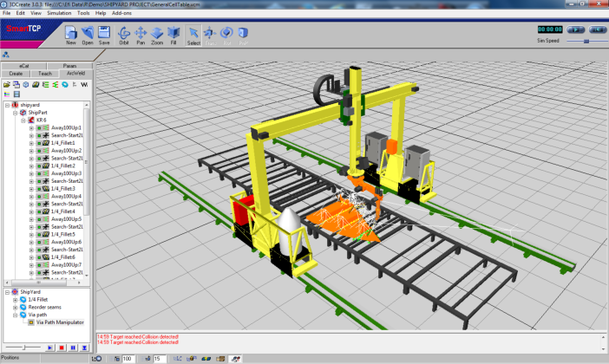The width and height of the screenshot is (609, 364).
Task: Click the status bar field showing 100
Action: 128,358
